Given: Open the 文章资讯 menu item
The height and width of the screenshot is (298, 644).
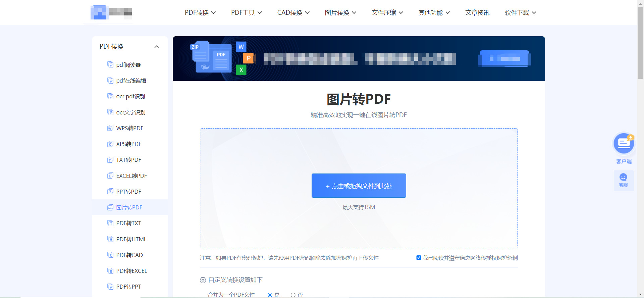Looking at the screenshot, I should point(477,13).
